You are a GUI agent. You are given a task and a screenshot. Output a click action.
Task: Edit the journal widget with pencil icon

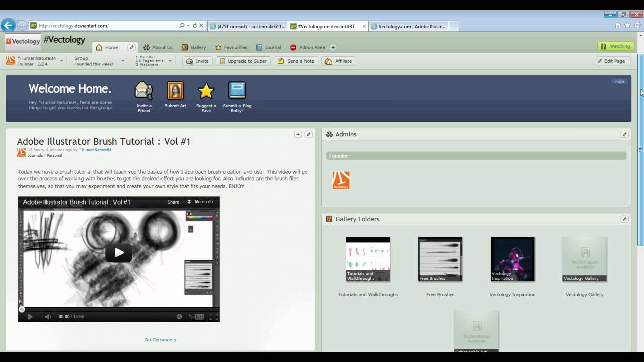click(308, 134)
